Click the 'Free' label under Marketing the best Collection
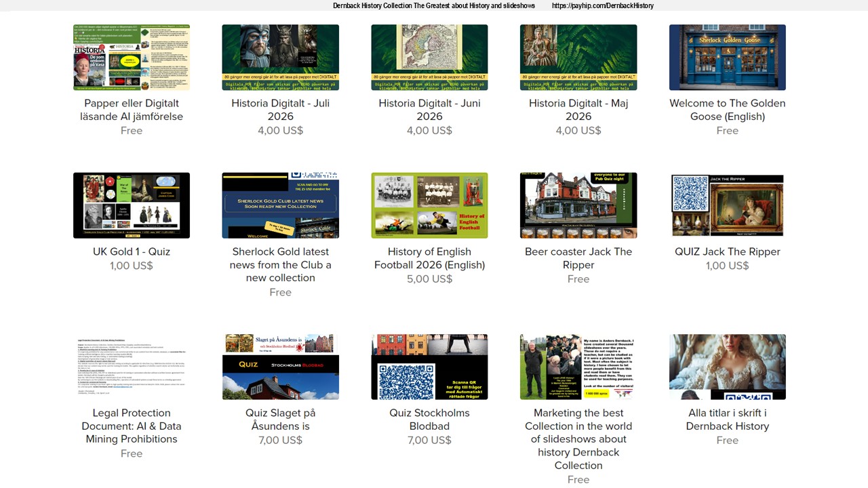The height and width of the screenshot is (488, 868). click(578, 480)
